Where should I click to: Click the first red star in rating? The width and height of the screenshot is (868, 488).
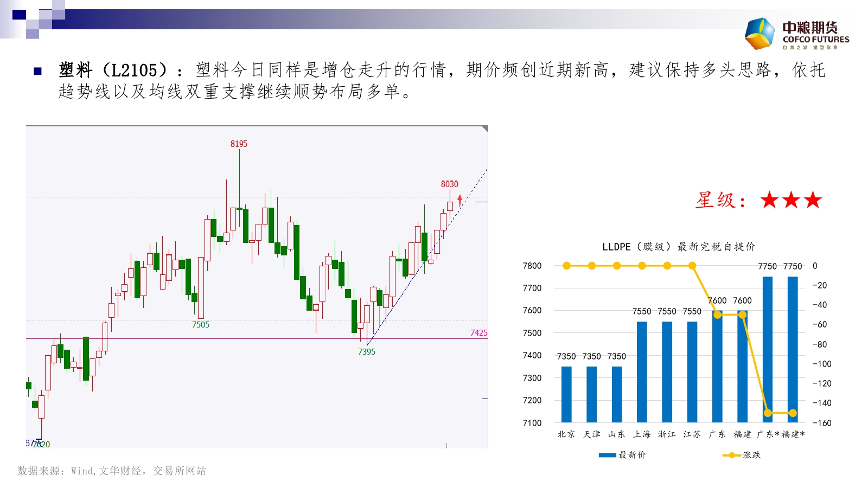pos(769,200)
